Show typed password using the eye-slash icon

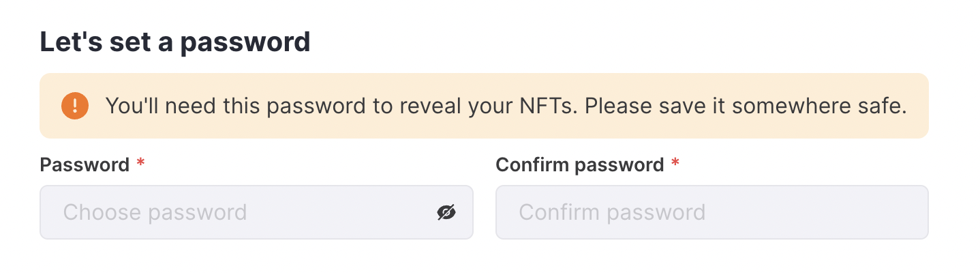tap(446, 212)
